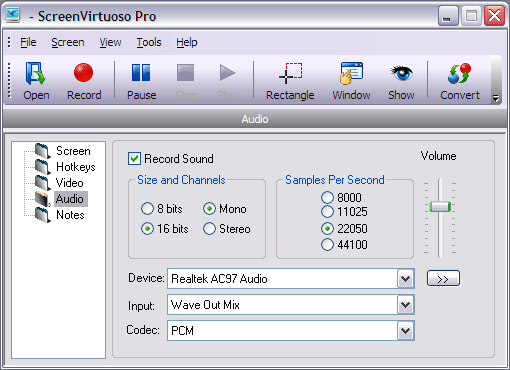Choose the Window capture tool
This screenshot has width=510, height=370.
point(351,73)
